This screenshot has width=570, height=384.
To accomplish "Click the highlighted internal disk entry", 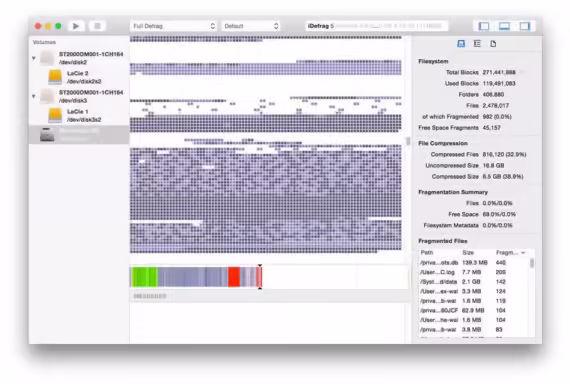I will tap(79, 135).
